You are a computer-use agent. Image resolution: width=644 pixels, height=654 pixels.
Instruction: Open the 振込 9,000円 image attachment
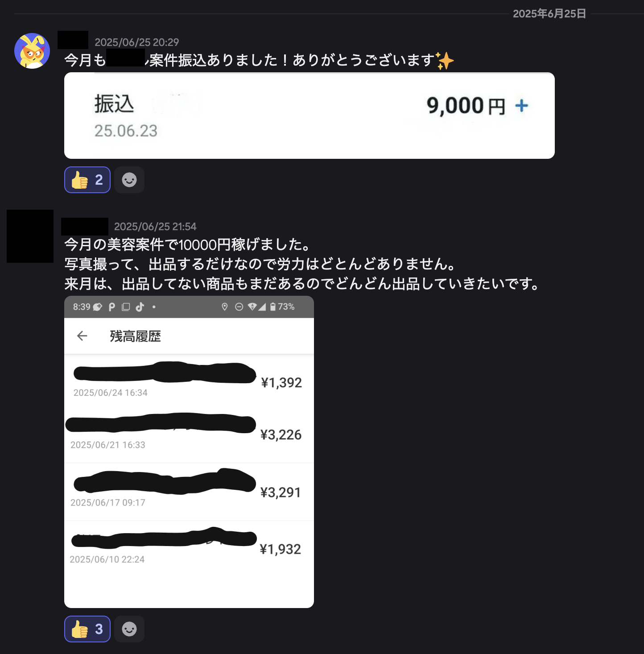[310, 116]
